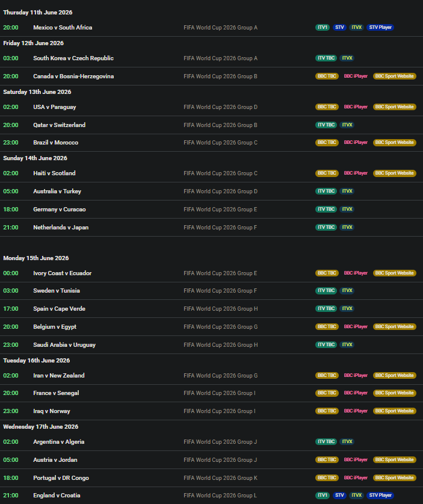Click BBC iPlayer badge for USA v Paraguay
The height and width of the screenshot is (504, 423).
pyautogui.click(x=356, y=107)
